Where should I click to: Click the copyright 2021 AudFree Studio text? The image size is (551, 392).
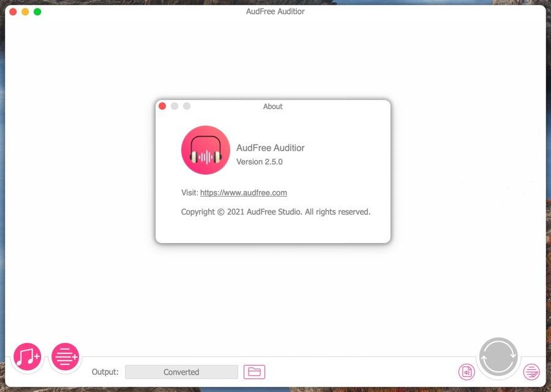(x=276, y=212)
